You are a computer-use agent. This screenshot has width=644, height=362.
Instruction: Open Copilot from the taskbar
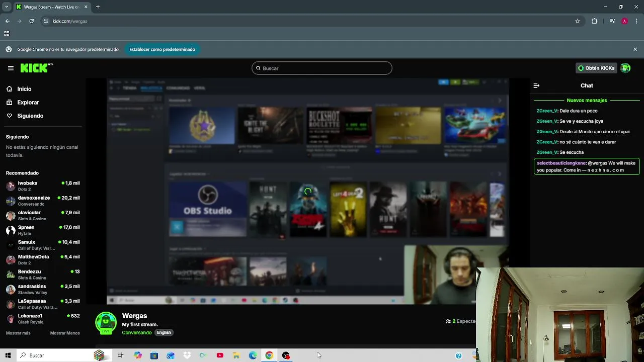(x=137, y=355)
